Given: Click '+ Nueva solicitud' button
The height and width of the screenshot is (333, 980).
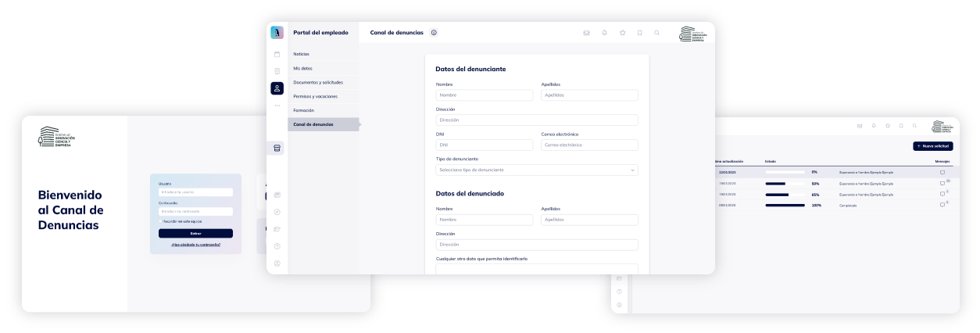Looking at the screenshot, I should coord(932,146).
